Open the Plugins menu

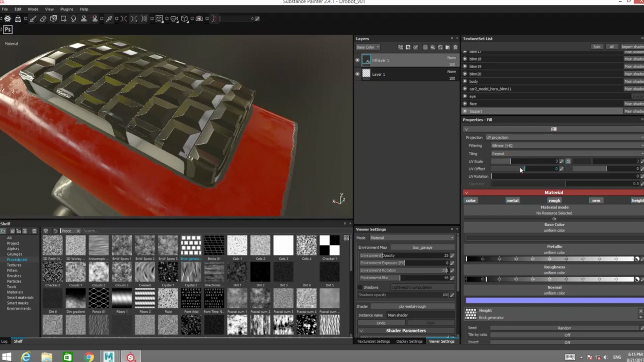tap(67, 9)
